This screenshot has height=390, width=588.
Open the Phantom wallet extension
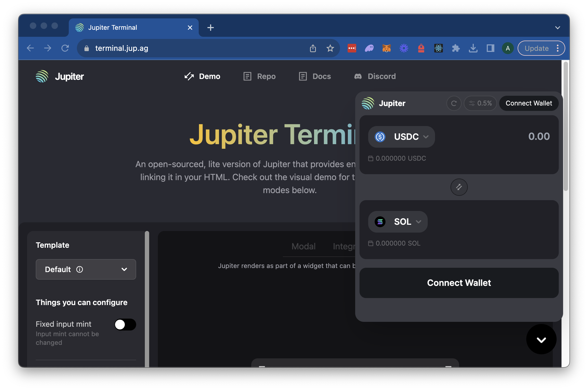tap(369, 48)
